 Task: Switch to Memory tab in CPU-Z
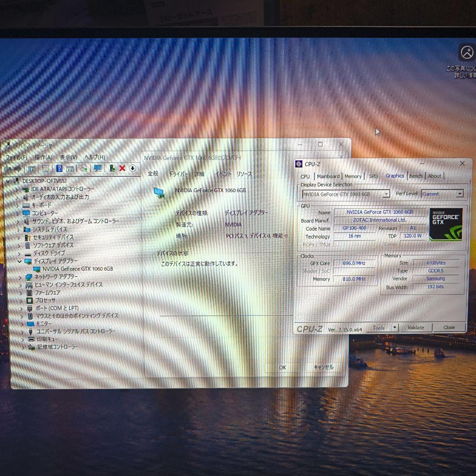[353, 176]
